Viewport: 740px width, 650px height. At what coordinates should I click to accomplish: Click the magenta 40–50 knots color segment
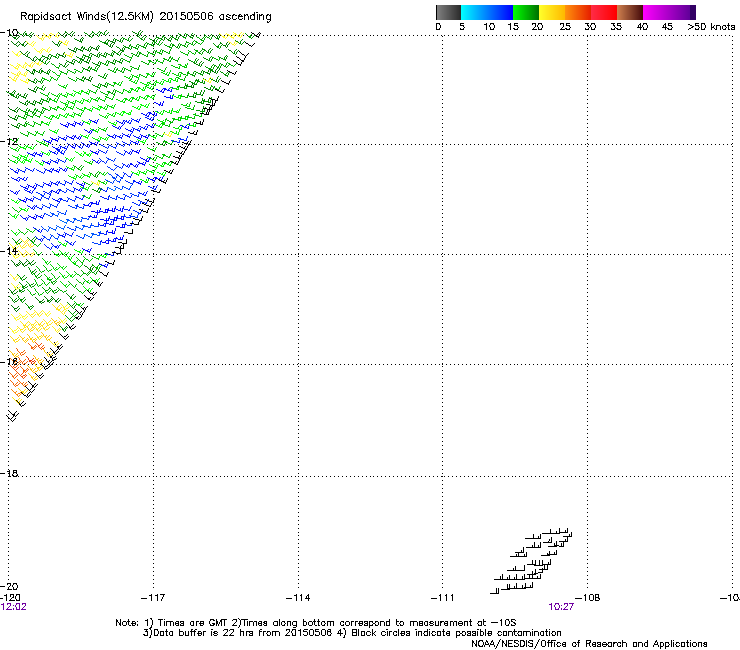[x=669, y=12]
